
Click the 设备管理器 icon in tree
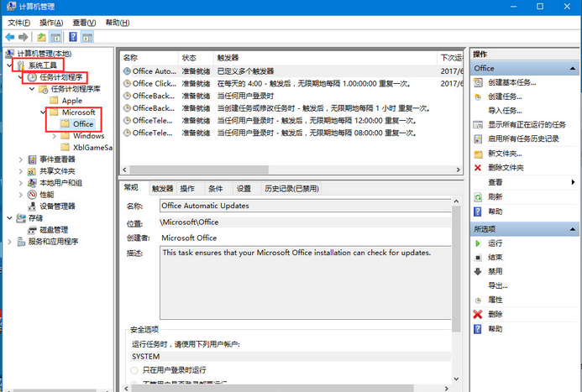[32, 206]
